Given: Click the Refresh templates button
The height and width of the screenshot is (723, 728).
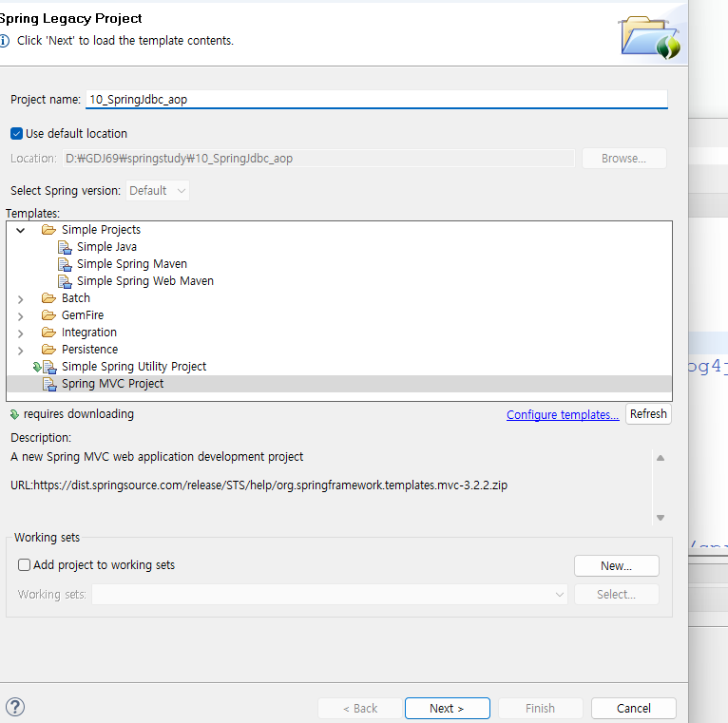Looking at the screenshot, I should [x=648, y=413].
